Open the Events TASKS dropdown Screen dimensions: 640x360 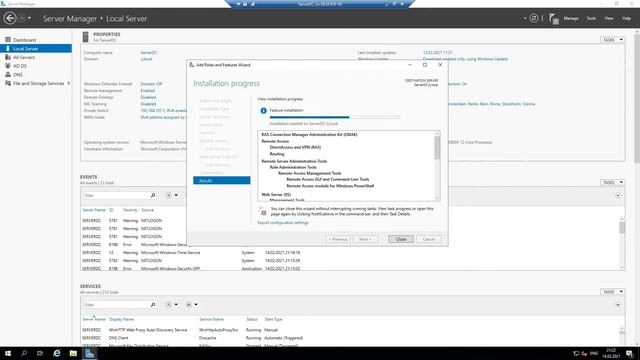pos(612,182)
